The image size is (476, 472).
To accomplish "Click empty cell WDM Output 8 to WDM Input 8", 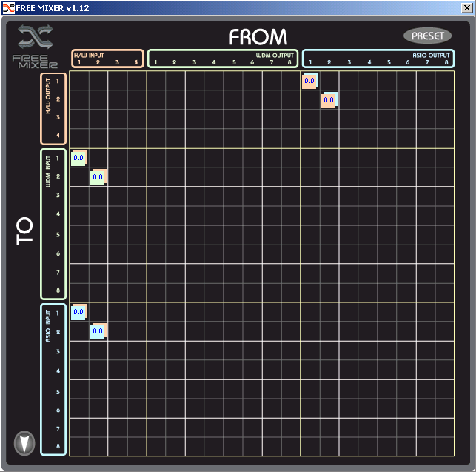I will [290, 293].
